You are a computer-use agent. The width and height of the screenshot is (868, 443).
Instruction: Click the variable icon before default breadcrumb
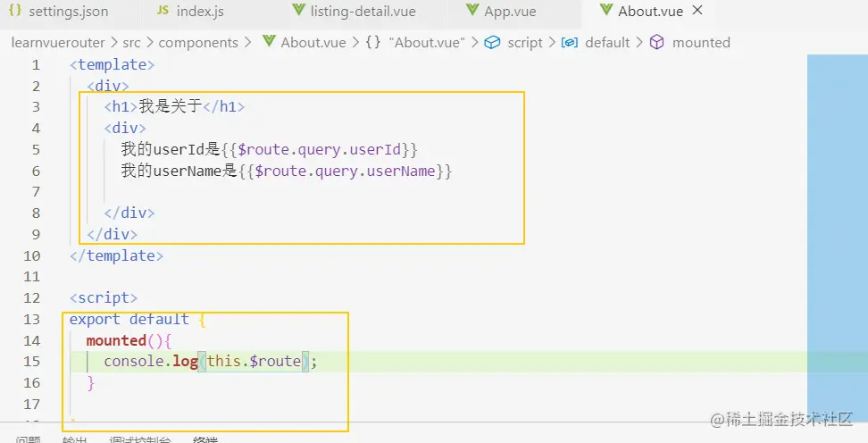(x=570, y=43)
